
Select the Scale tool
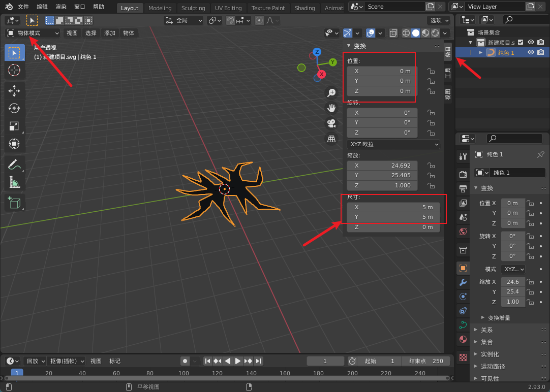14,126
